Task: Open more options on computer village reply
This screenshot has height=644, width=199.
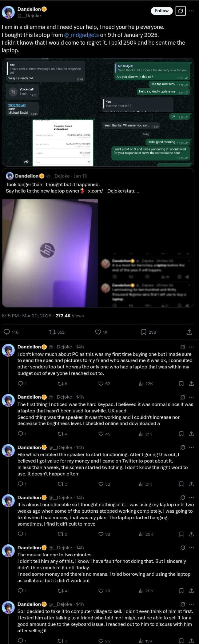Action: click(192, 604)
